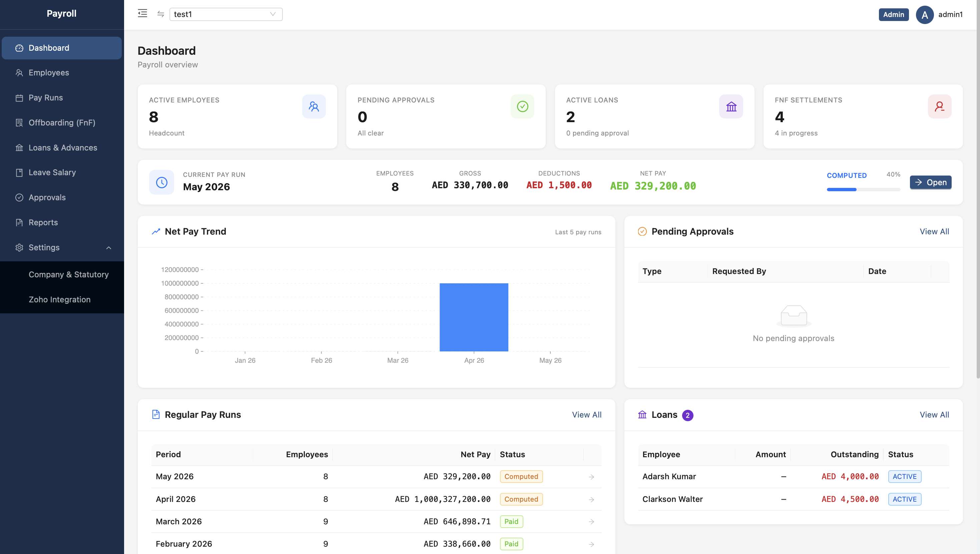Click the empty inbox icon

[x=794, y=316]
